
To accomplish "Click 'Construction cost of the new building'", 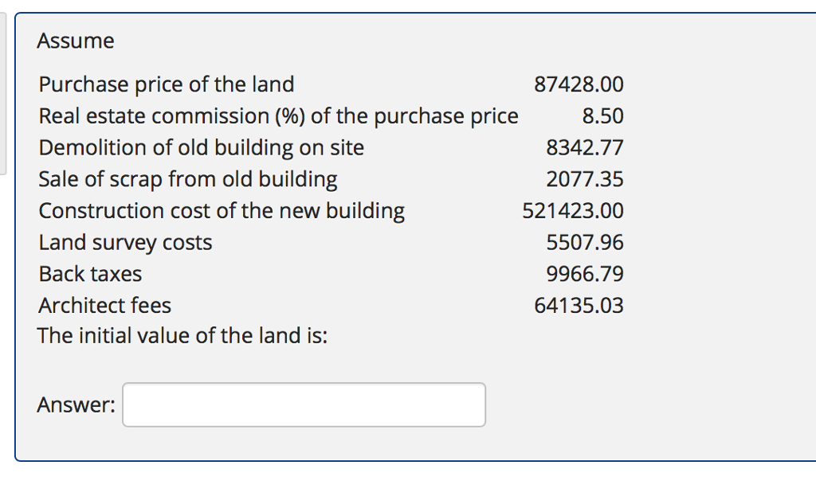I will click(222, 210).
